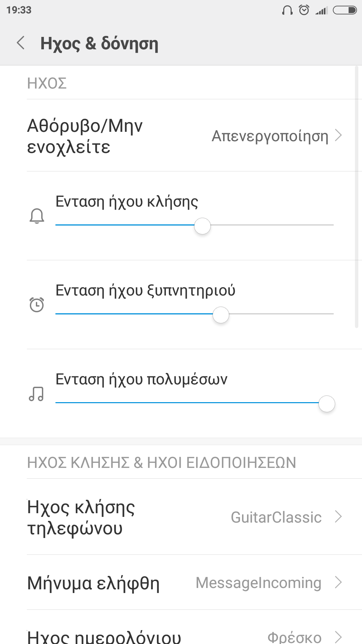Image resolution: width=362 pixels, height=644 pixels.
Task: Open MessageIncoming sound chevron
Action: pyautogui.click(x=339, y=582)
